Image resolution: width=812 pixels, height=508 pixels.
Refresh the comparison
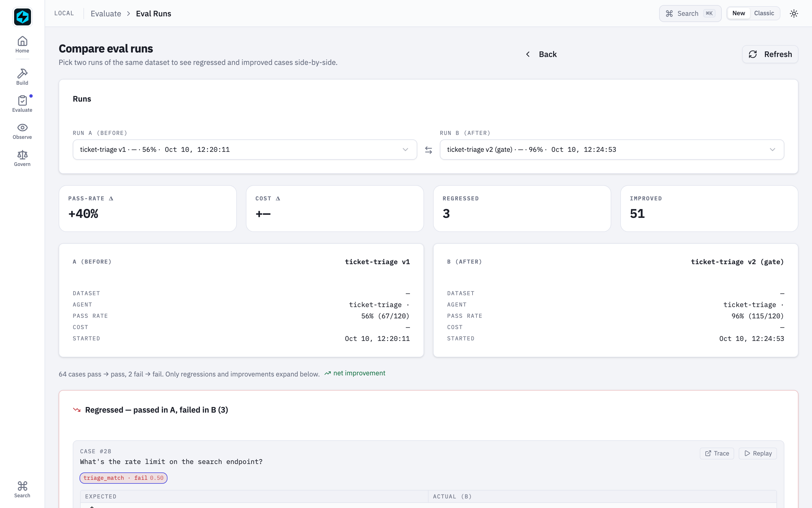[770, 54]
